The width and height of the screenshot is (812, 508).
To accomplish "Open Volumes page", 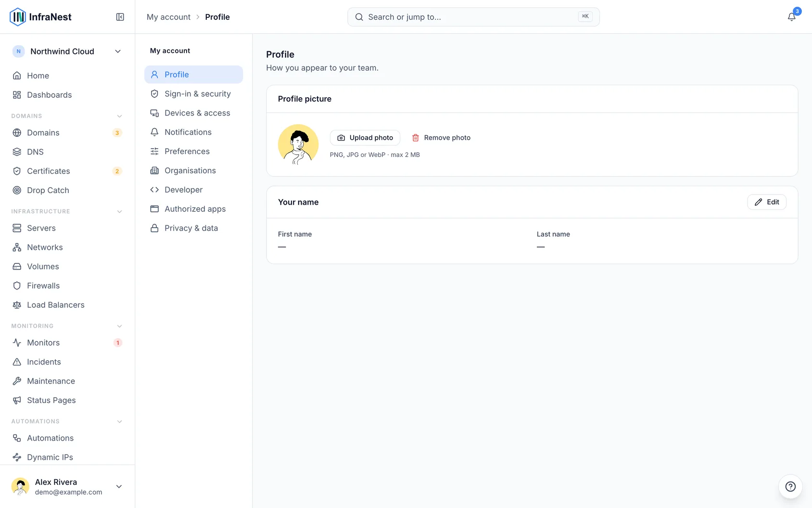I will (x=67, y=266).
